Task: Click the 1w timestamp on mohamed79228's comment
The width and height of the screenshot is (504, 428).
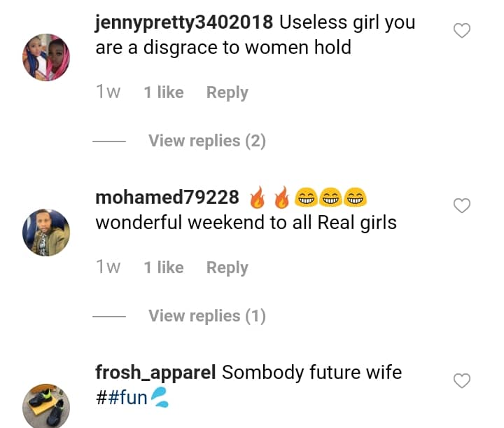Action: [108, 268]
